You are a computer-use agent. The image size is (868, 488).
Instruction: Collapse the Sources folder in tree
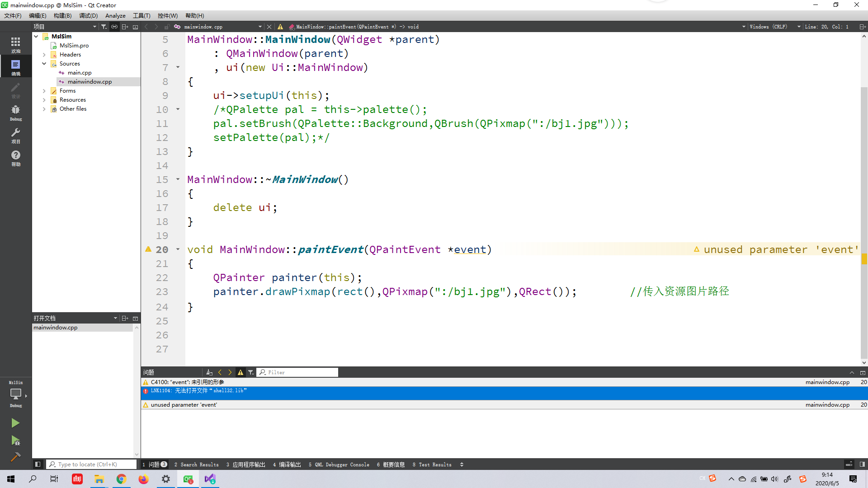click(44, 64)
